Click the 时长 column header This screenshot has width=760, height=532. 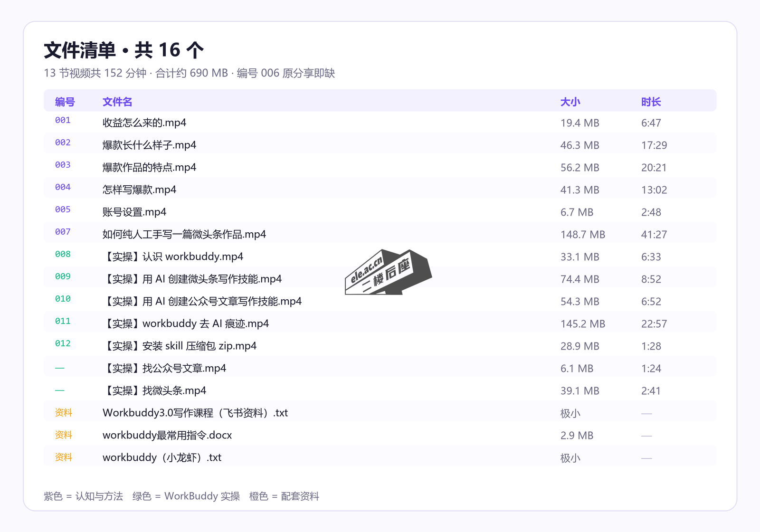pos(651,102)
